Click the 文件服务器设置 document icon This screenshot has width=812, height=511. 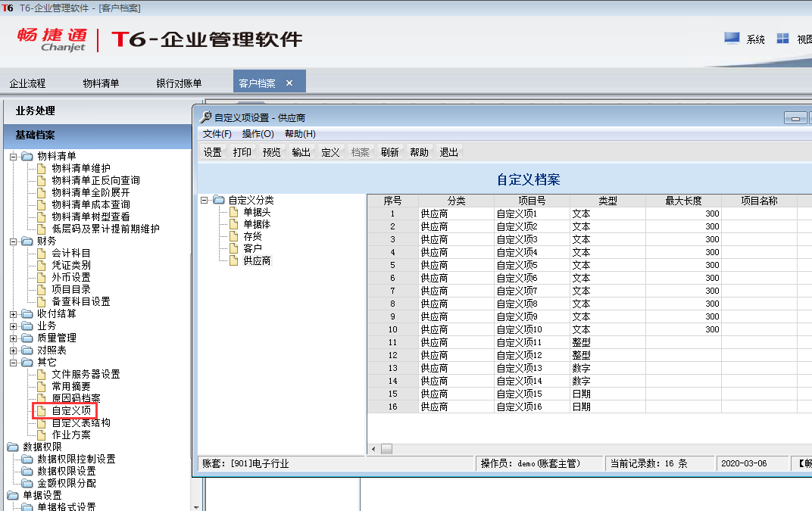pyautogui.click(x=42, y=374)
